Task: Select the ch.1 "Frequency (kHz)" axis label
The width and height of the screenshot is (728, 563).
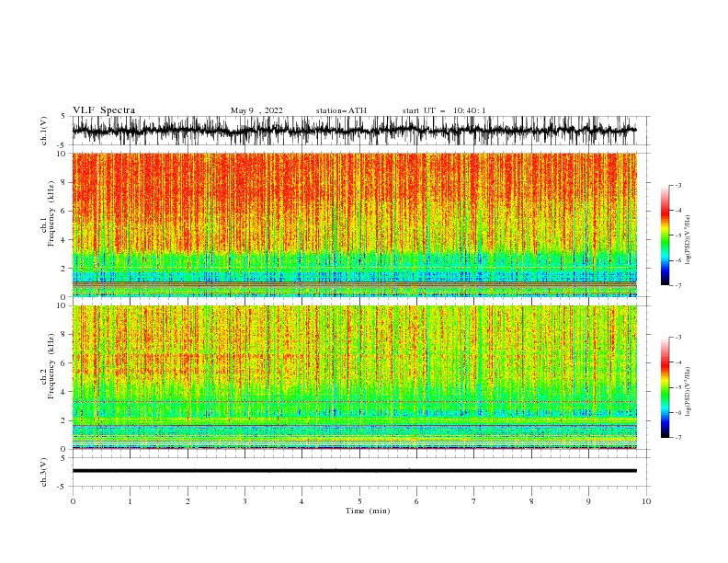Action: 51,213
